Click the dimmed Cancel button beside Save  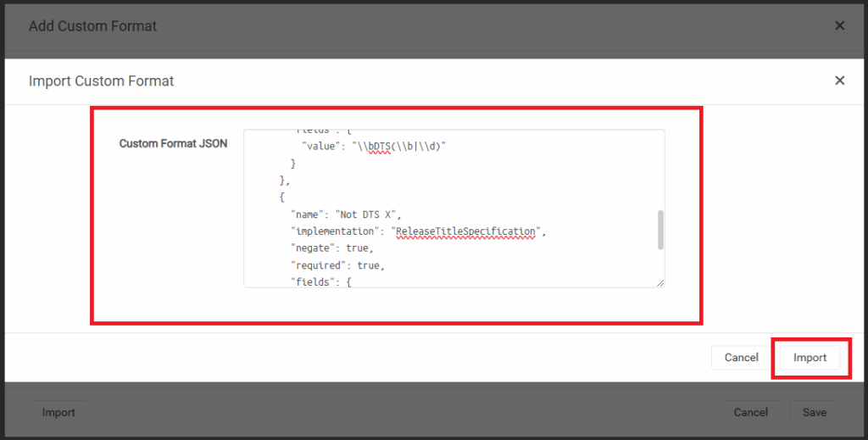[751, 412]
